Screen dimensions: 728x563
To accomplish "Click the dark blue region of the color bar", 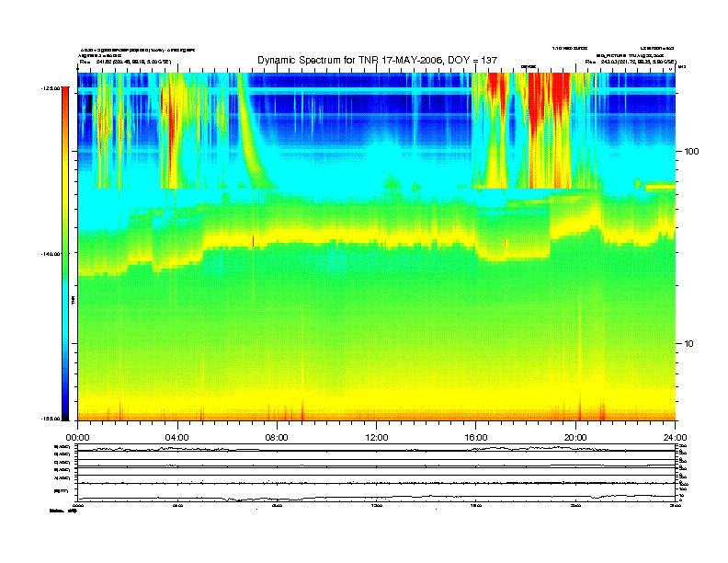I will (x=65, y=395).
